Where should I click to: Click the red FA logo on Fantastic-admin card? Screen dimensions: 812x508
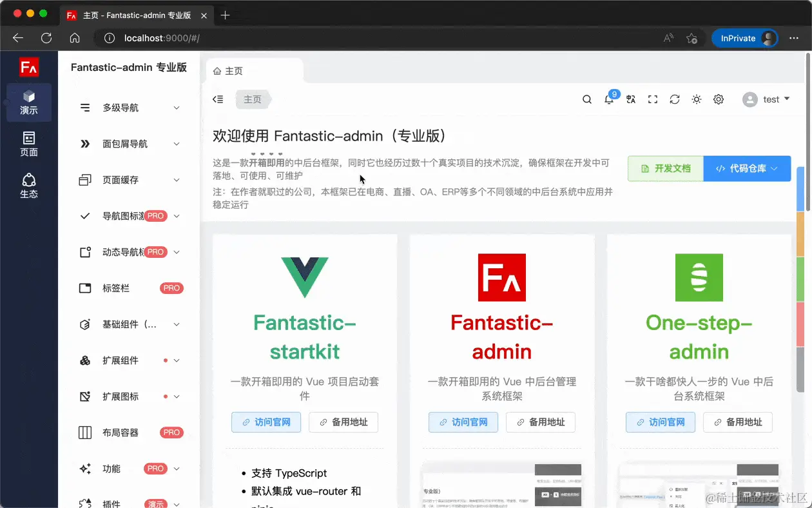502,277
